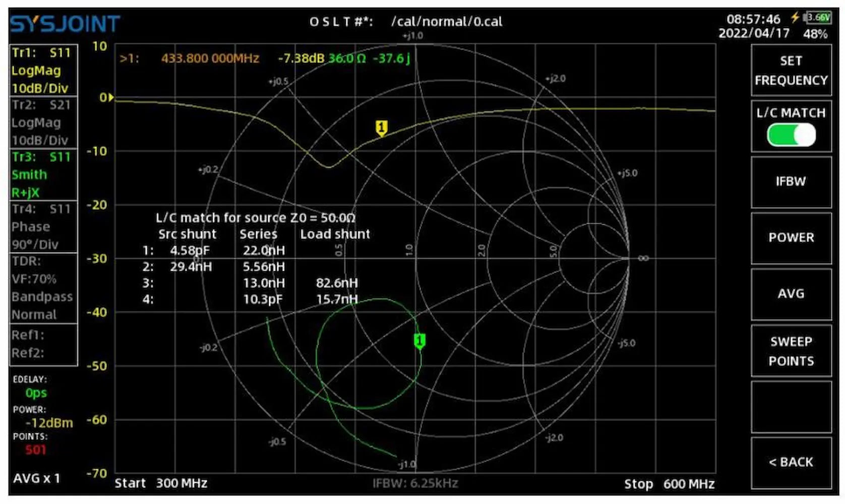The height and width of the screenshot is (504, 845).
Task: Select trace Tr3 S11 Smith box
Action: [x=43, y=174]
